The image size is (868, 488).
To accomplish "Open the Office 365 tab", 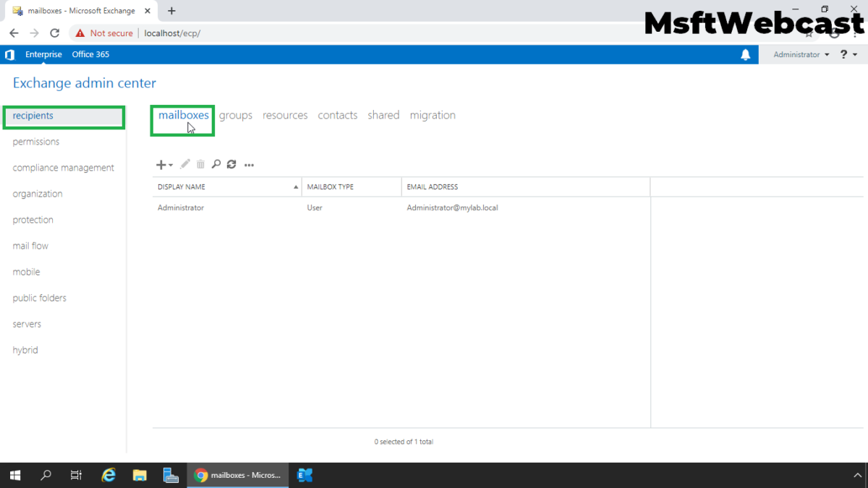I will point(90,54).
